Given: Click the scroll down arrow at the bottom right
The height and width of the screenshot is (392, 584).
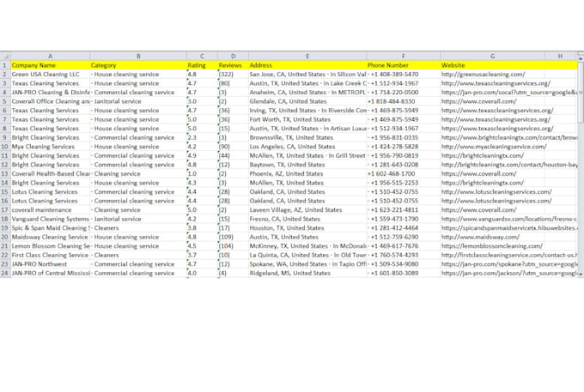Looking at the screenshot, I should [x=581, y=274].
